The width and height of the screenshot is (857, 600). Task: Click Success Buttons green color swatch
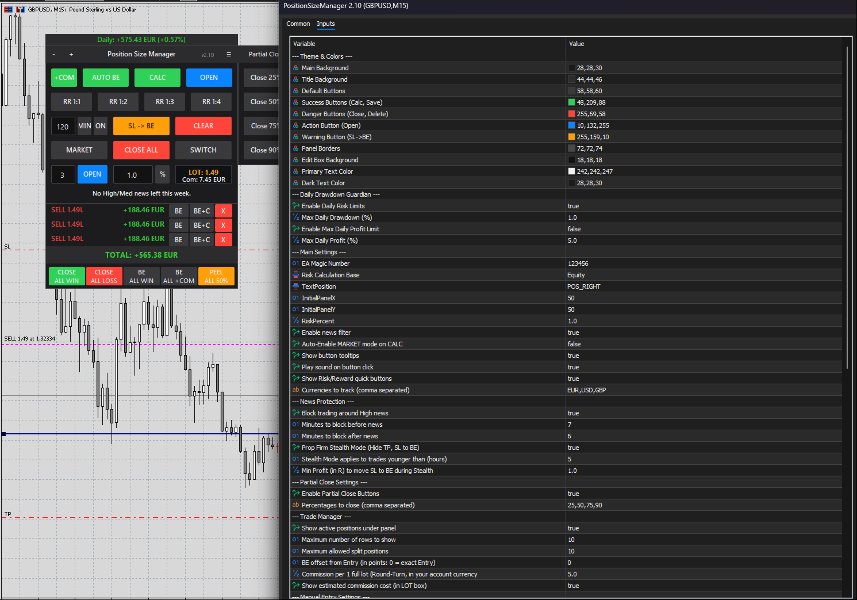pos(571,102)
